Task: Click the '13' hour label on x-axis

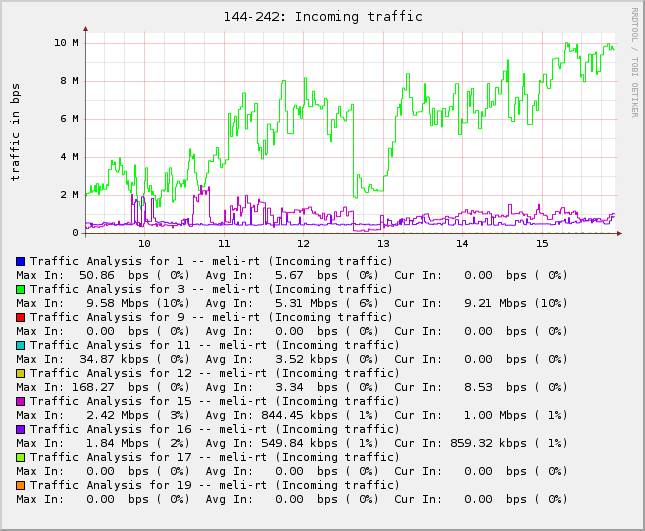Action: coord(383,243)
